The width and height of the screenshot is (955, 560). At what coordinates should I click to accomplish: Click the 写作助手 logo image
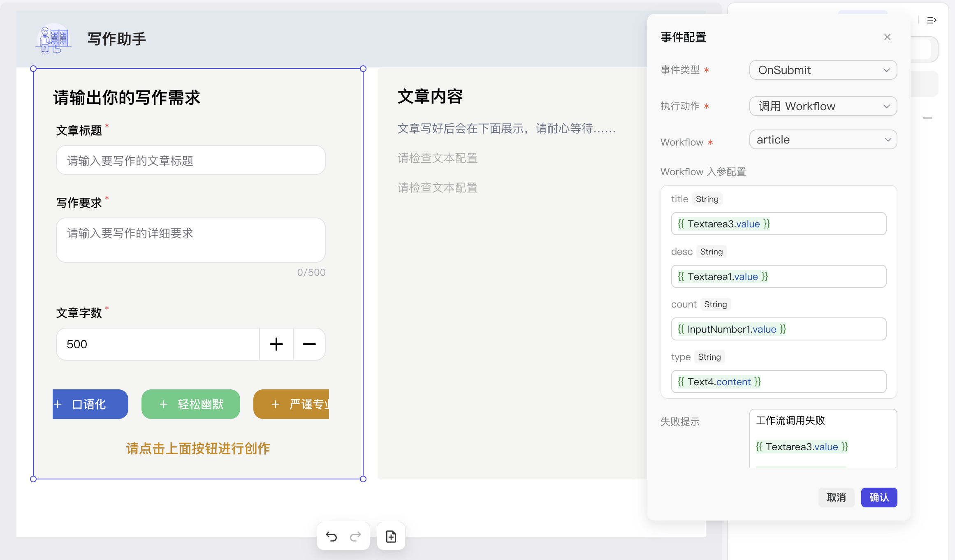click(53, 39)
